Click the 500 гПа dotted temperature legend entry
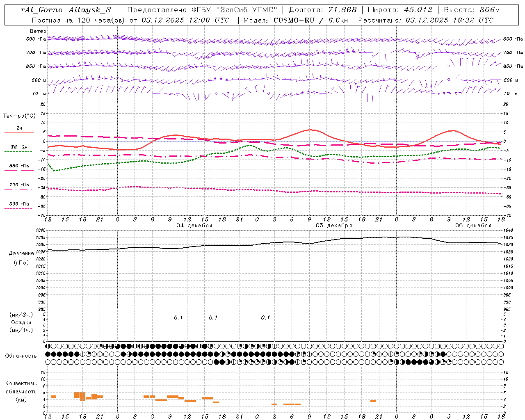Viewport: 525px width, 420px height. [x=19, y=204]
